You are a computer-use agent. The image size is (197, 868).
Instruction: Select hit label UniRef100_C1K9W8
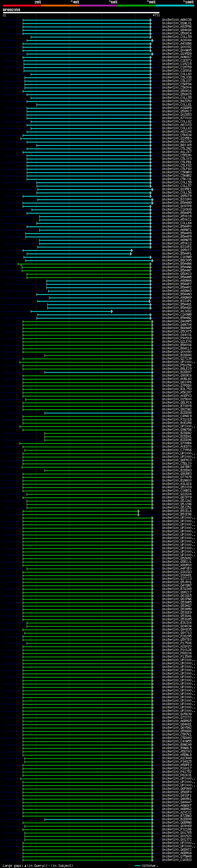(177, 315)
